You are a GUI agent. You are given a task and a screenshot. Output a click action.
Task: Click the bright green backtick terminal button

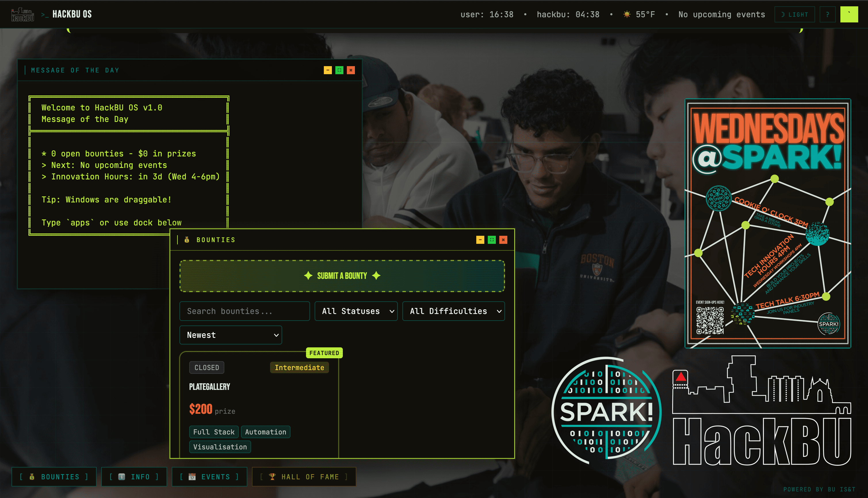tap(849, 14)
